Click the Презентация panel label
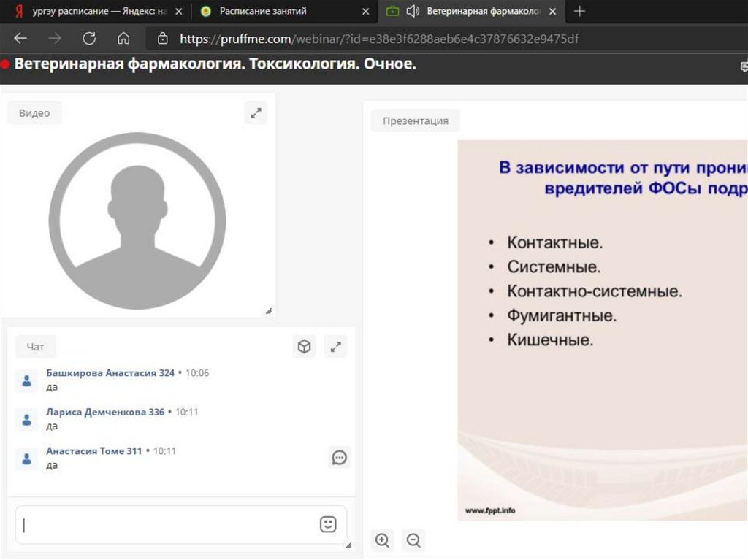 (x=415, y=120)
